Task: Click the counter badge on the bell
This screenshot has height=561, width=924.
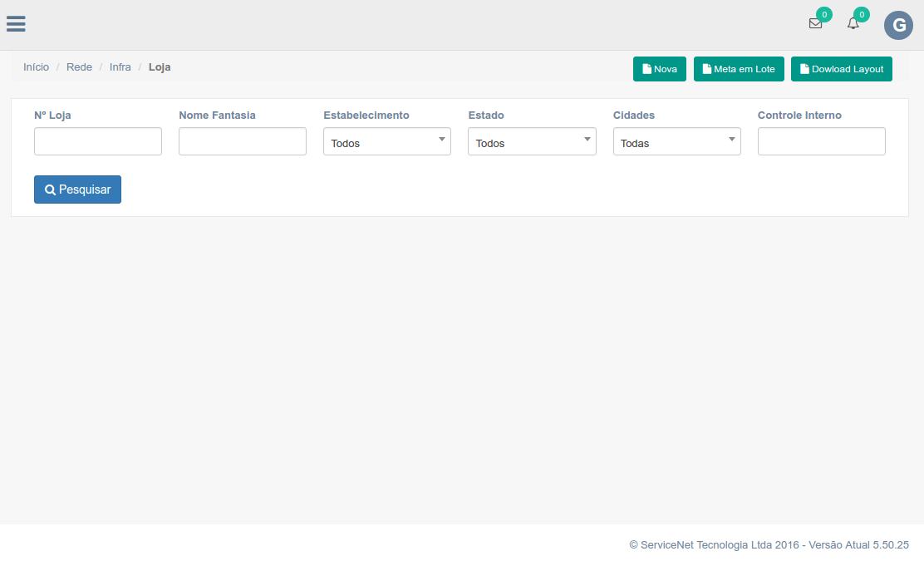Action: (862, 14)
